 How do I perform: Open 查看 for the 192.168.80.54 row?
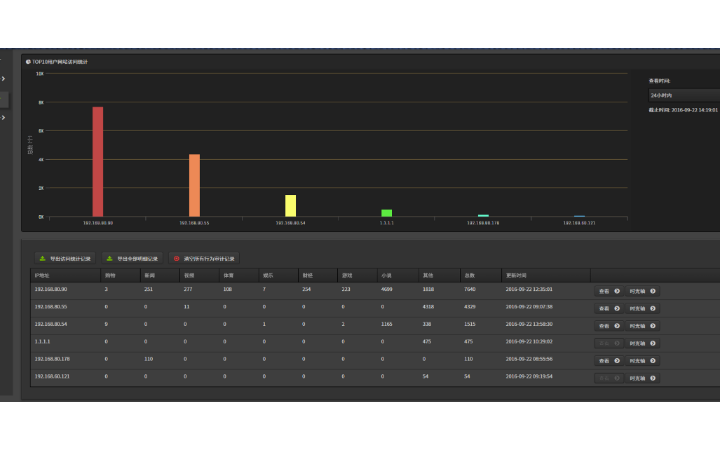[609, 326]
